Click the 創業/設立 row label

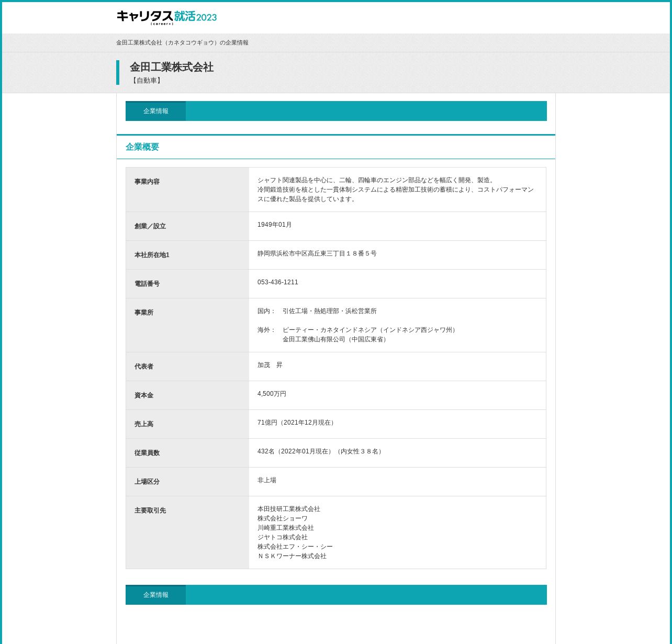[150, 226]
